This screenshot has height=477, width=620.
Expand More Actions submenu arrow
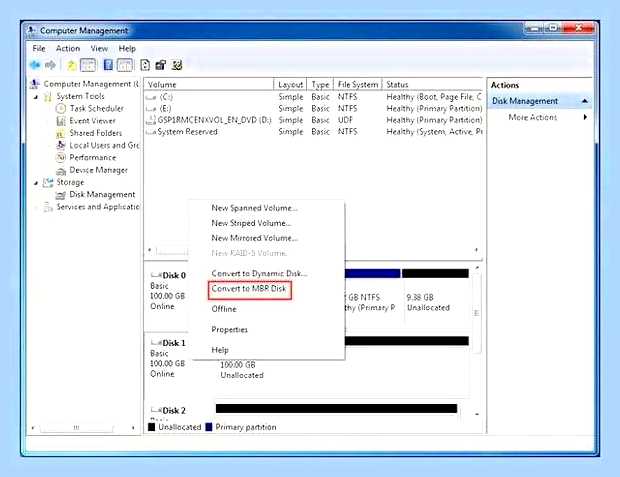pyautogui.click(x=585, y=117)
